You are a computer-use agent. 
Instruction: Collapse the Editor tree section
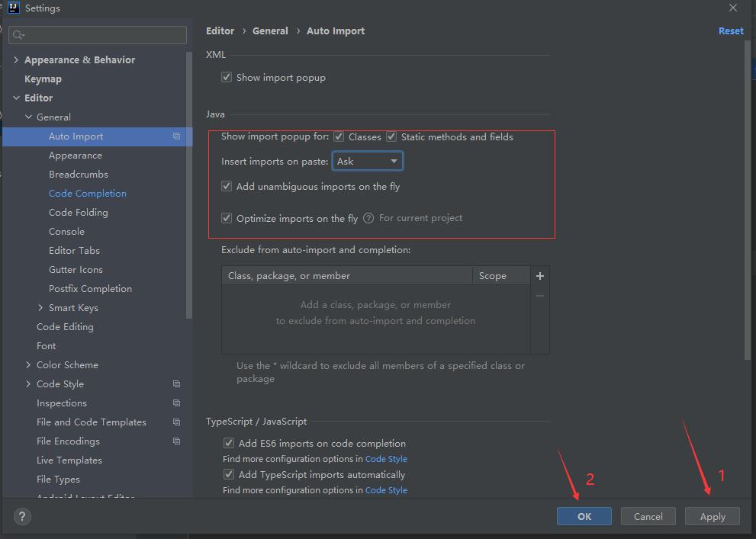pos(16,98)
